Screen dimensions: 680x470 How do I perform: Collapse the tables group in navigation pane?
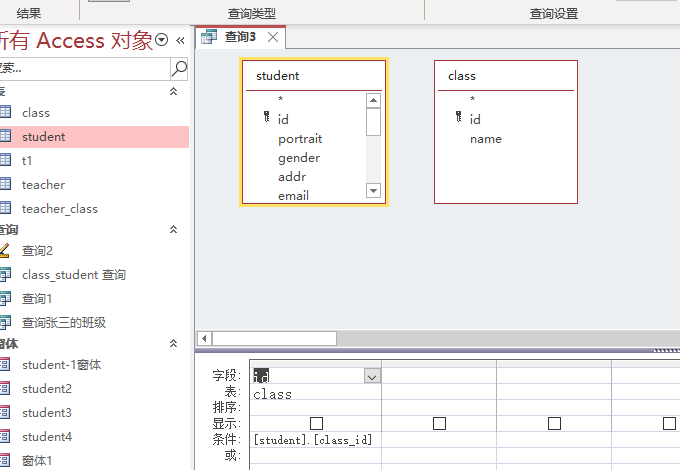point(173,91)
